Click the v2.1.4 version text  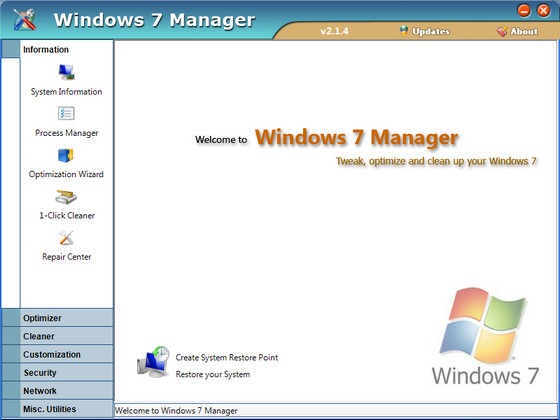[x=334, y=31]
